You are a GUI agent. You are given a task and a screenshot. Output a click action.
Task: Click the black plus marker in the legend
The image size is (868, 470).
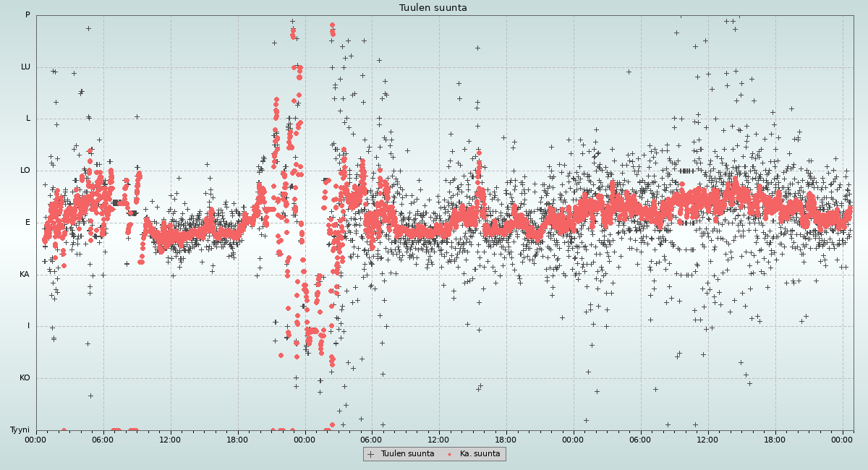pyautogui.click(x=371, y=454)
